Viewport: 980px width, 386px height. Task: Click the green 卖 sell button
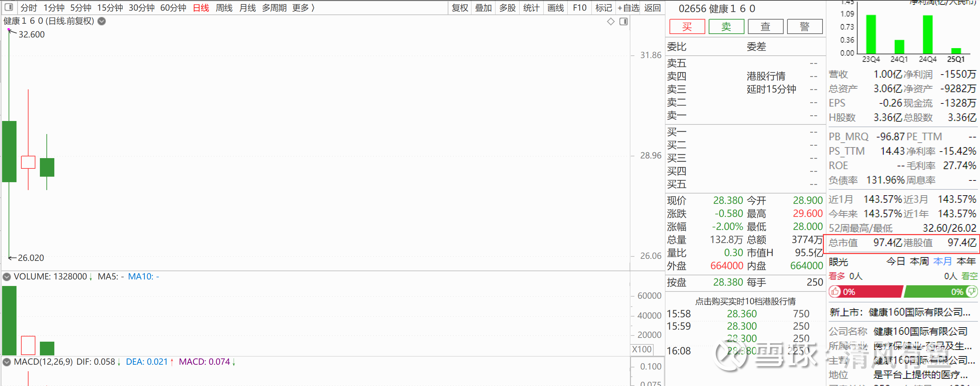726,26
